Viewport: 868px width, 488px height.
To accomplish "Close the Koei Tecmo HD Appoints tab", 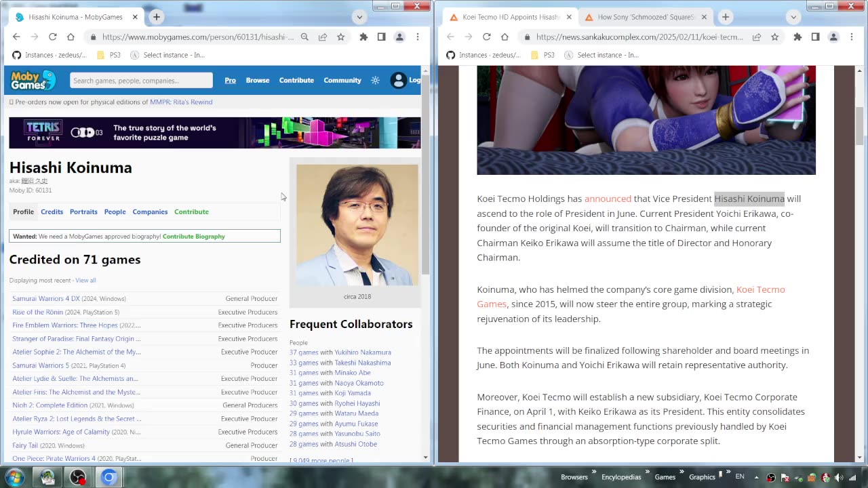I will 568,17.
